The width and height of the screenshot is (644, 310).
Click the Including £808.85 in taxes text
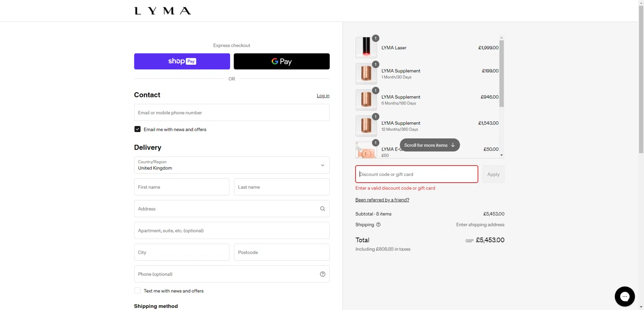[383, 249]
